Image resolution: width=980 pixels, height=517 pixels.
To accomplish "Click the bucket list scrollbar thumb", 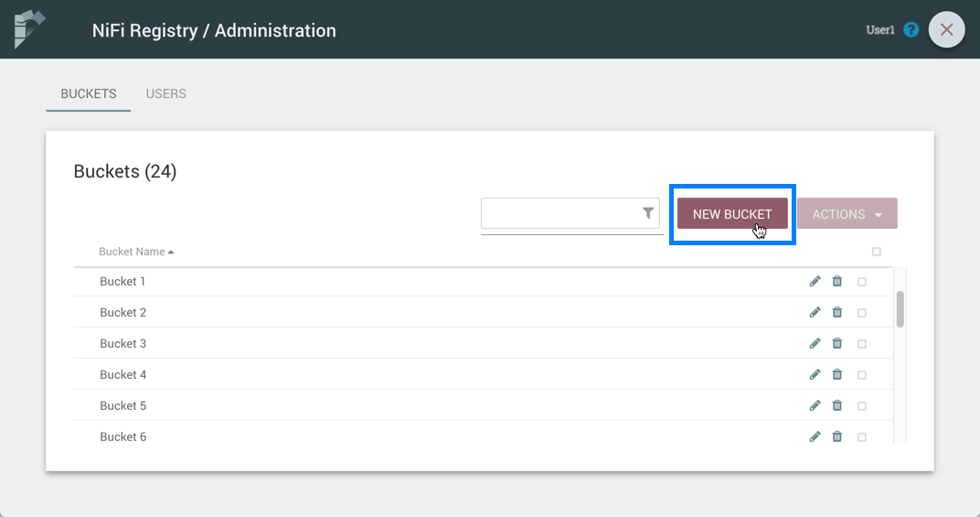I will click(900, 309).
